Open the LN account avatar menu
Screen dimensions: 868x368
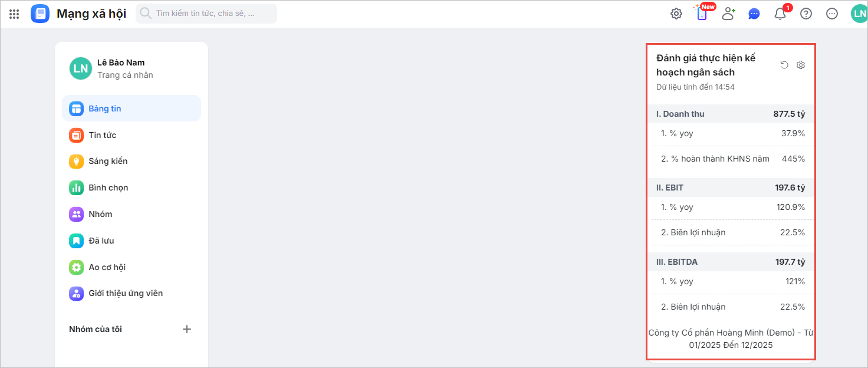click(x=859, y=14)
